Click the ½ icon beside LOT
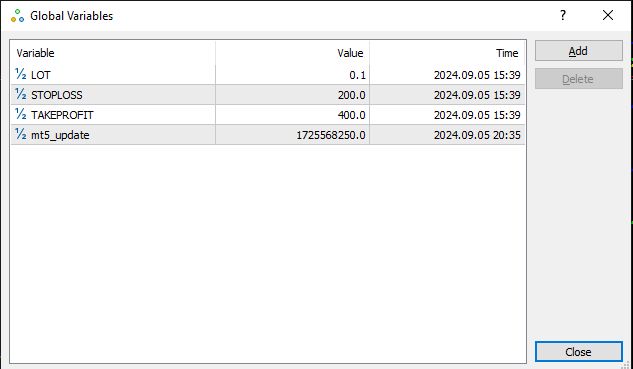Viewport: 633px width, 369px height. [x=21, y=75]
